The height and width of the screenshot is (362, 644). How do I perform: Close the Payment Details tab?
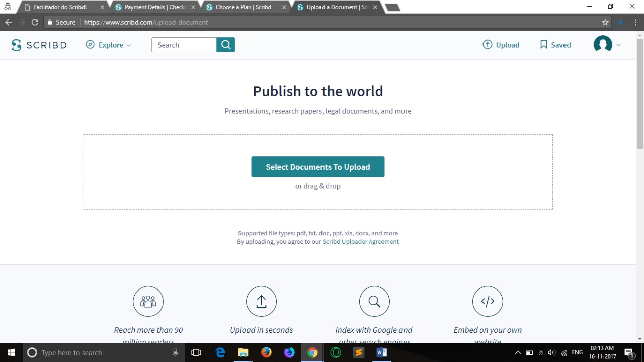click(x=193, y=7)
